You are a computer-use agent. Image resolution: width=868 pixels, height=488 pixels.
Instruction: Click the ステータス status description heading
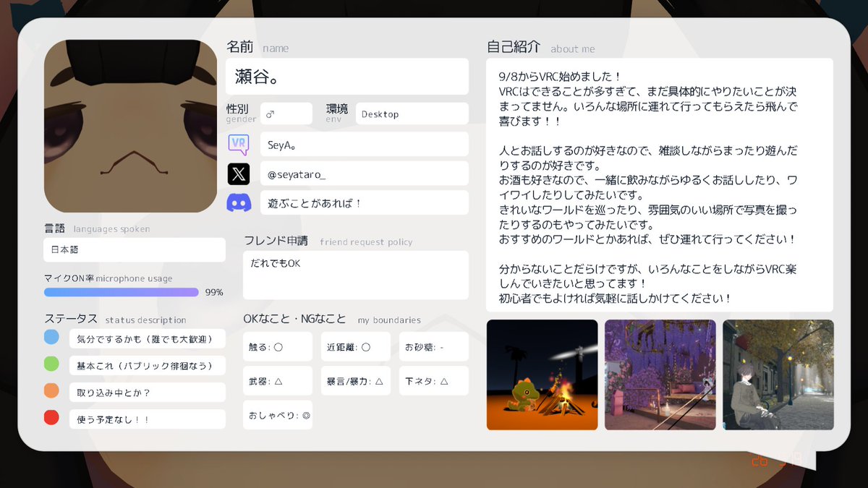(x=115, y=319)
